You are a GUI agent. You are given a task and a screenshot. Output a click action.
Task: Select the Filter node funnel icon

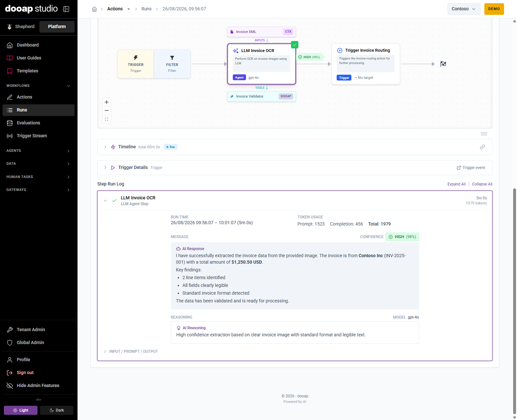pos(172,58)
